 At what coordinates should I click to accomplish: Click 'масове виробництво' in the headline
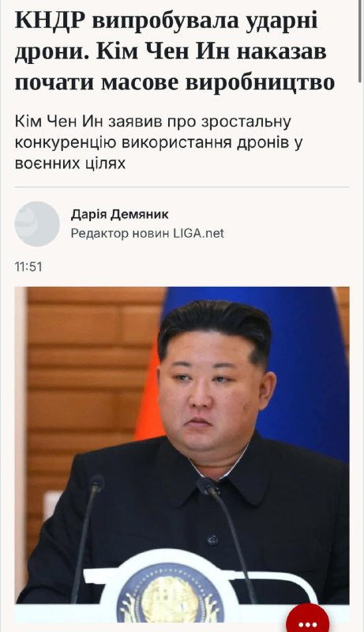coord(218,82)
